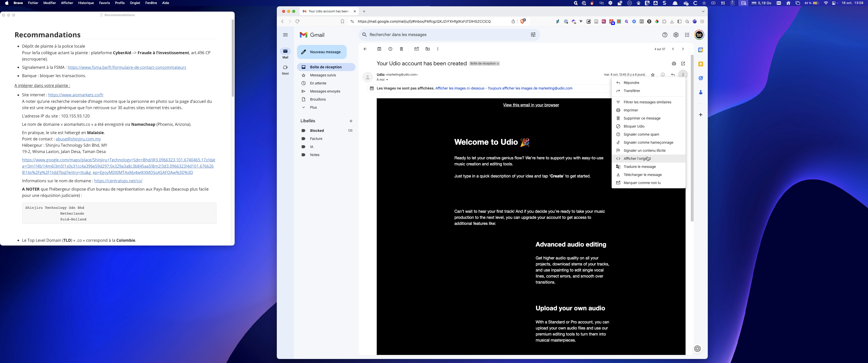Open 'Boîte de réception' folder
868x363 pixels.
(326, 67)
